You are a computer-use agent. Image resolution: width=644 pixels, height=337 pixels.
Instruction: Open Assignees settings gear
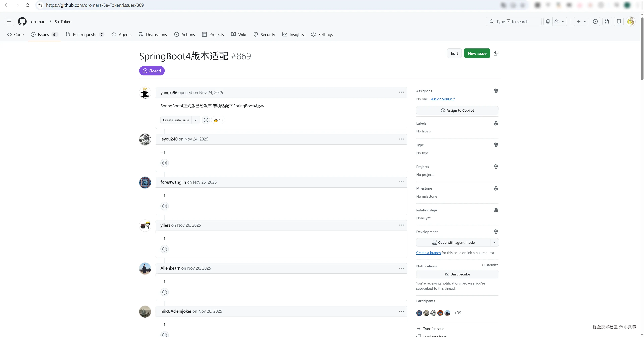pos(496,91)
